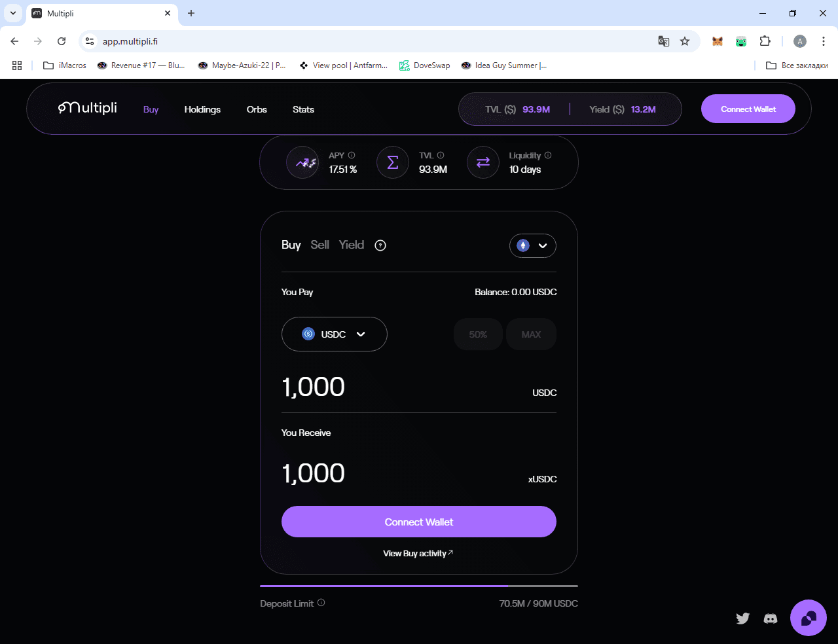Expand the USDC token dropdown
This screenshot has height=644, width=838.
click(x=334, y=334)
